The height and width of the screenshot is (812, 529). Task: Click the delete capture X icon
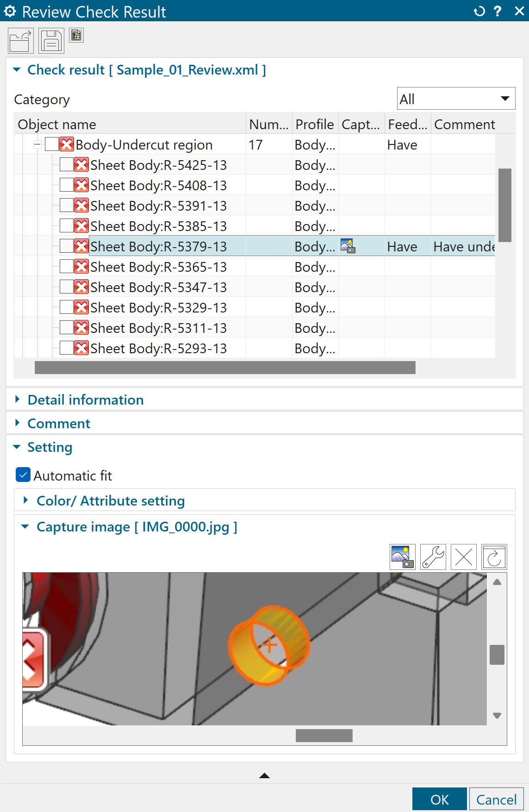[x=463, y=556]
